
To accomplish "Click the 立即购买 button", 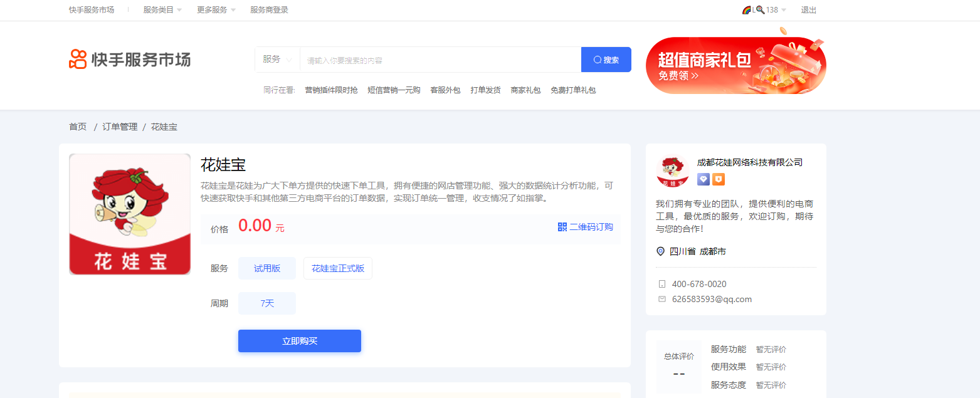I will pos(300,341).
